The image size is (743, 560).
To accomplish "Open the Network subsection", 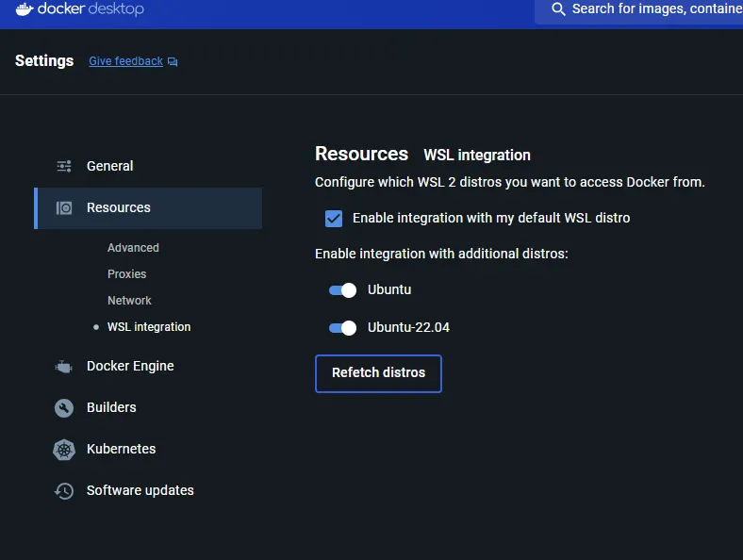I will 129,301.
